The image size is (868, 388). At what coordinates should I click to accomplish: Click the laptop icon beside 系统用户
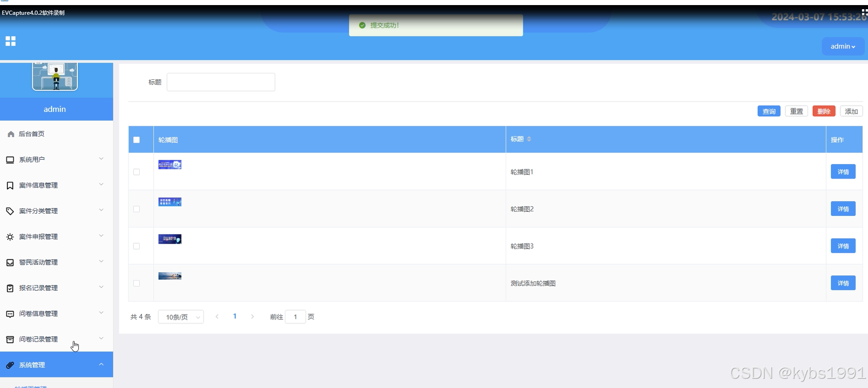click(x=10, y=160)
